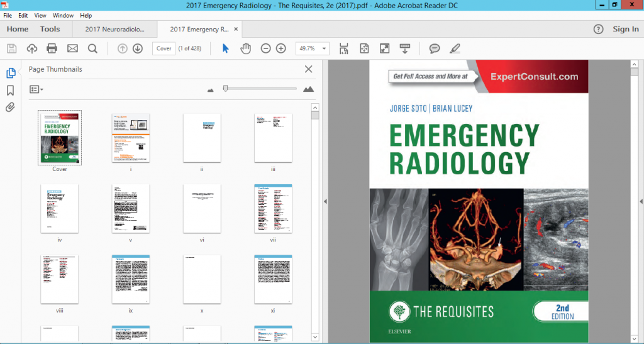Select page viii thumbnail
Image resolution: width=644 pixels, height=344 pixels.
(60, 279)
